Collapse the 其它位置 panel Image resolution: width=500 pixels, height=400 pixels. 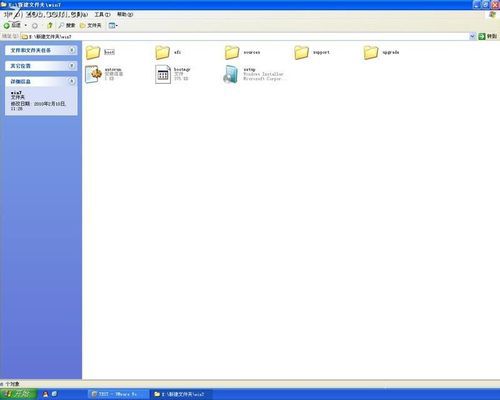tap(72, 66)
